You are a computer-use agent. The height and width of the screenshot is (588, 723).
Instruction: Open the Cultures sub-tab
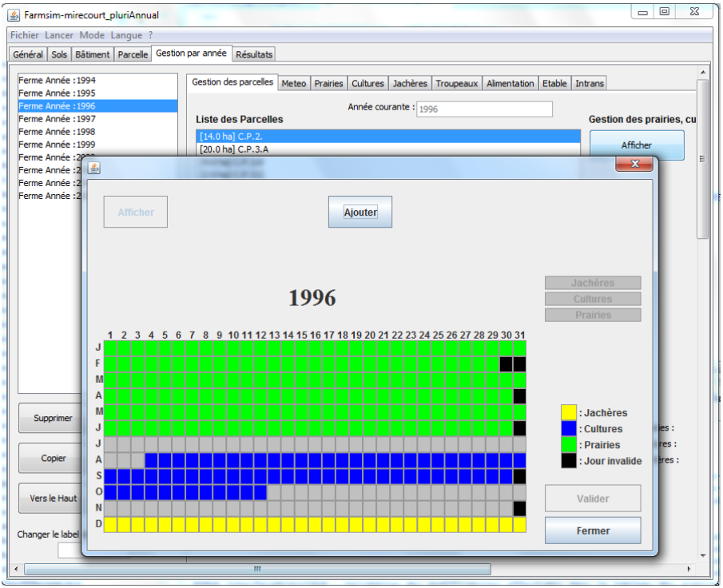point(367,83)
